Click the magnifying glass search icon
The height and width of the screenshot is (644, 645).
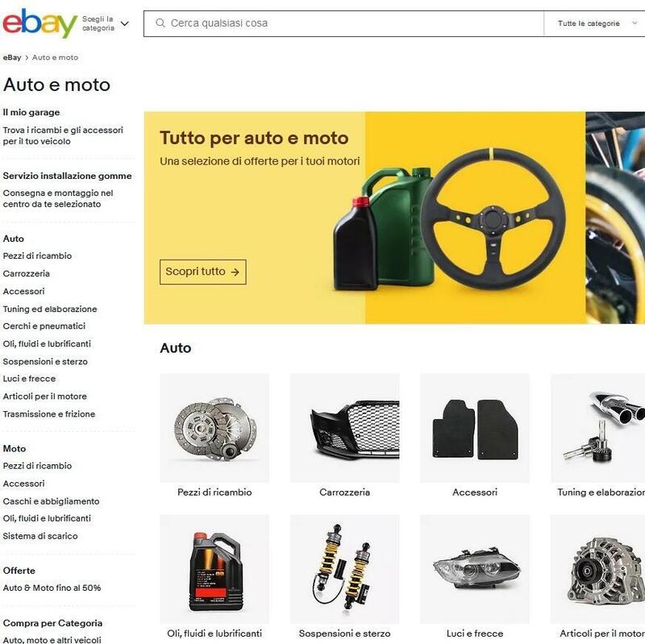point(160,23)
